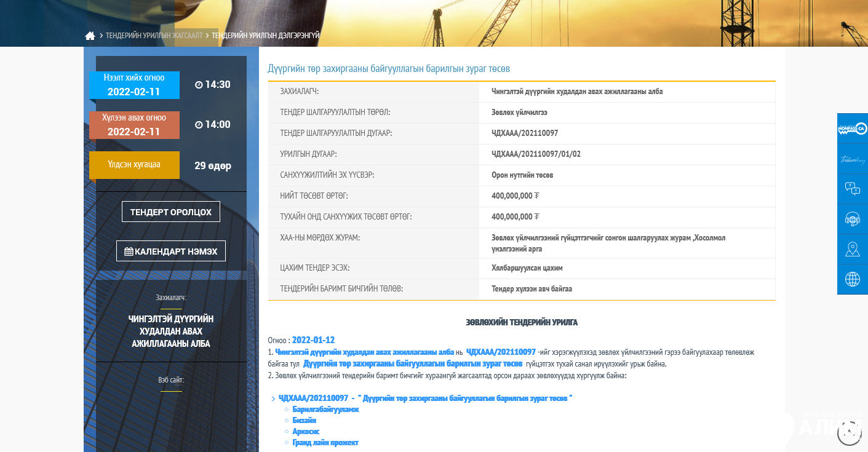Go to the home page icon

point(90,36)
